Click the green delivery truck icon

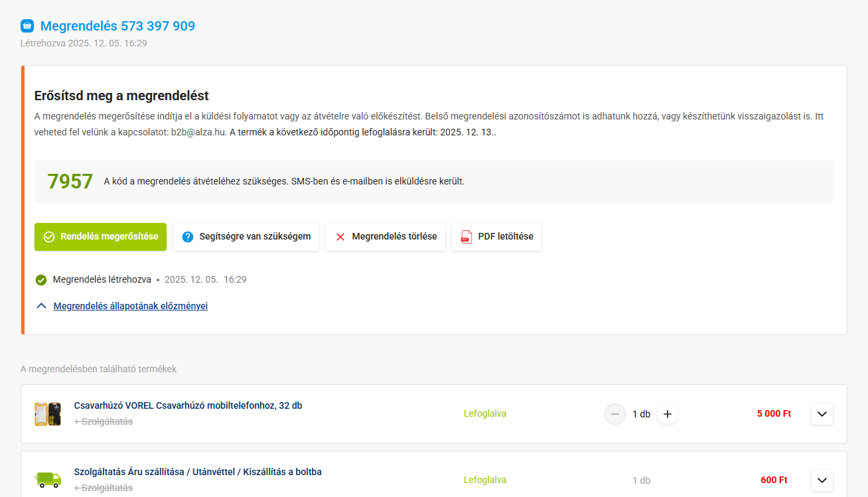point(48,479)
